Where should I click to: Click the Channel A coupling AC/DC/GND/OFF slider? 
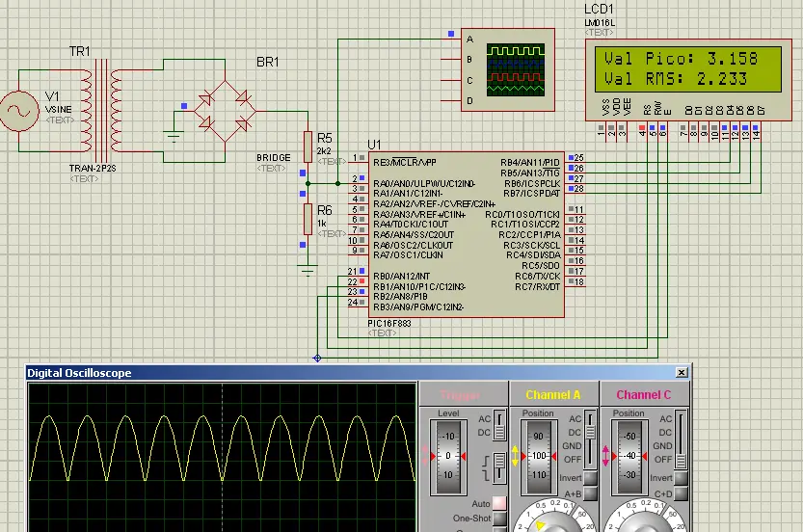click(x=590, y=439)
